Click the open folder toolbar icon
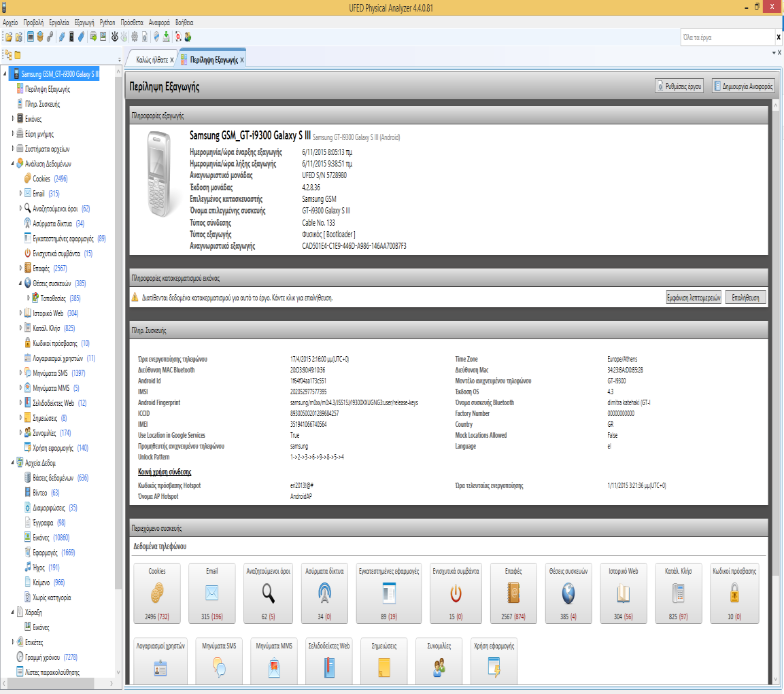Image resolution: width=784 pixels, height=694 pixels. (9, 37)
